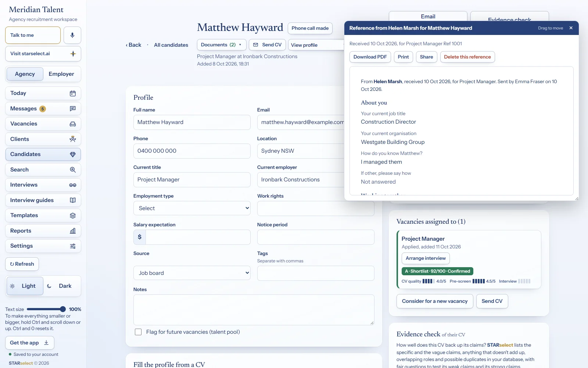
Task: Open Search via the magnifier icon
Action: point(73,170)
